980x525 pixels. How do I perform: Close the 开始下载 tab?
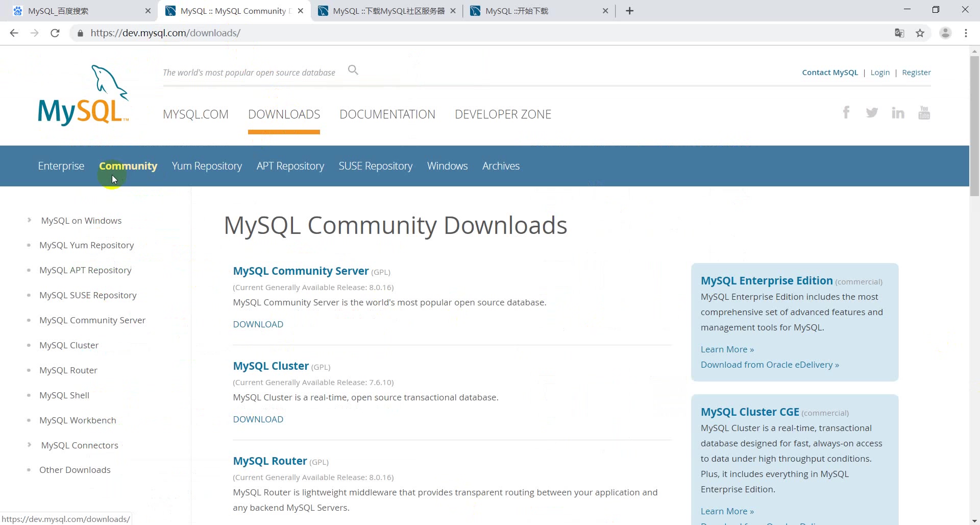(x=605, y=11)
